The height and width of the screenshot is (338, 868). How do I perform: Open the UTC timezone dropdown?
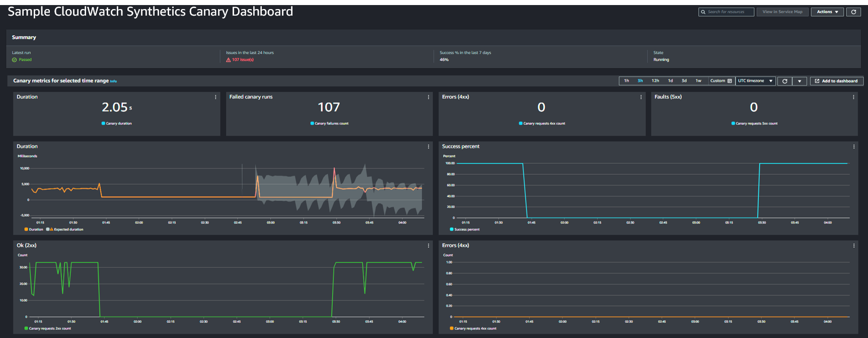click(x=755, y=81)
